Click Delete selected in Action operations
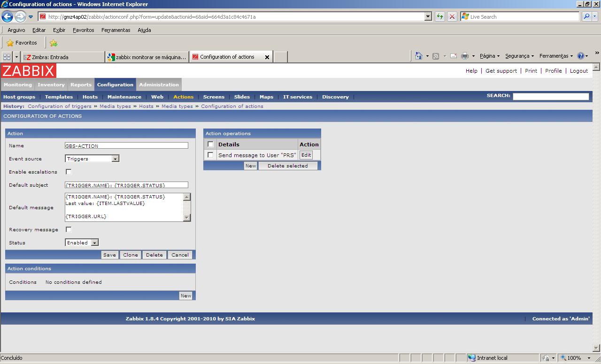The width and height of the screenshot is (601, 364). (x=288, y=166)
